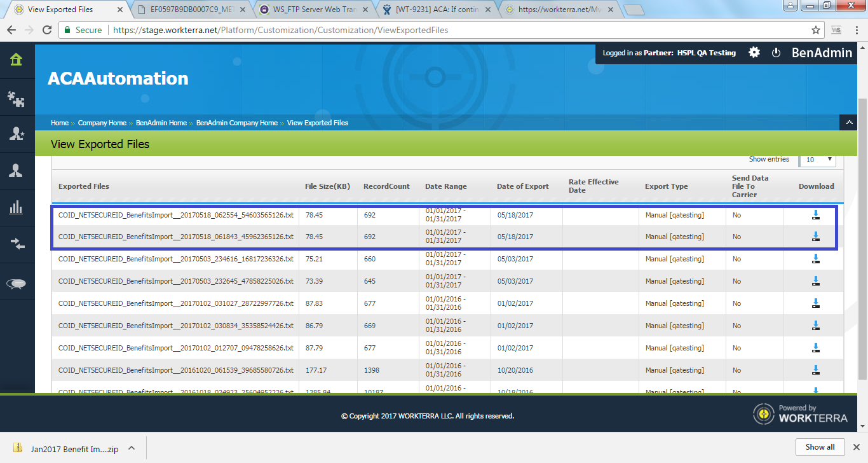
Task: Select file name ending 45962365126.txt
Action: pos(176,237)
